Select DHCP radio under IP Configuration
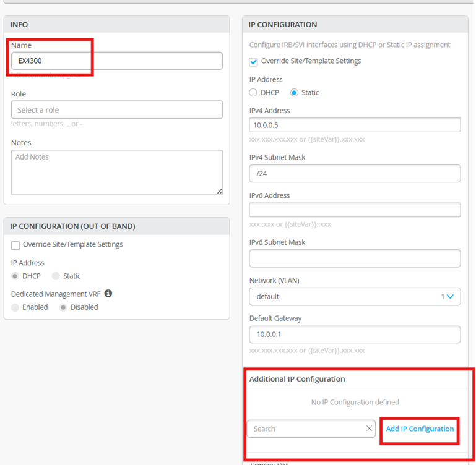This screenshot has width=476, height=465. (x=253, y=93)
